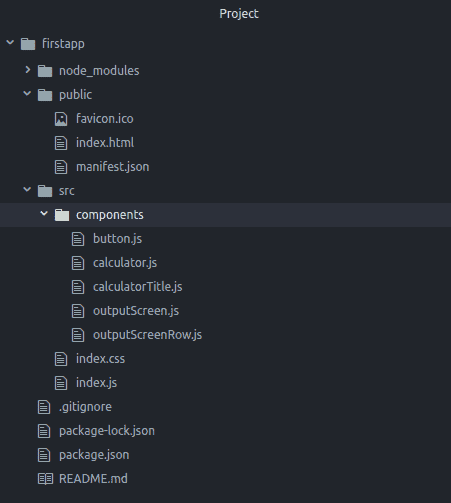Expand the node_modules folder chevron
The width and height of the screenshot is (451, 503).
[28, 70]
